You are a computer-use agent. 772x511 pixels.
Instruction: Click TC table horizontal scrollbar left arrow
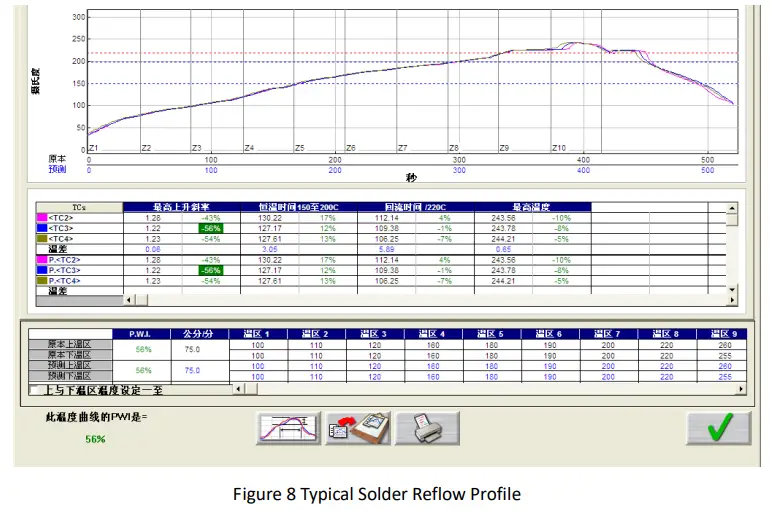pyautogui.click(x=129, y=299)
